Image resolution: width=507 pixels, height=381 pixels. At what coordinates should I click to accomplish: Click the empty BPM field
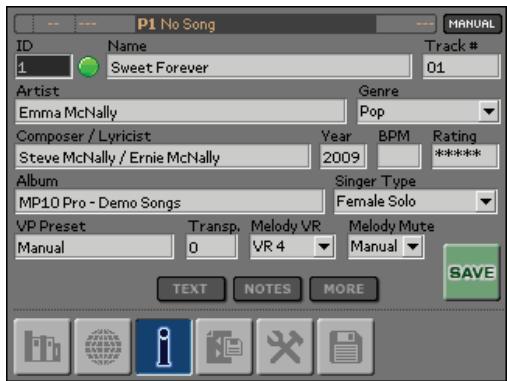click(x=399, y=157)
